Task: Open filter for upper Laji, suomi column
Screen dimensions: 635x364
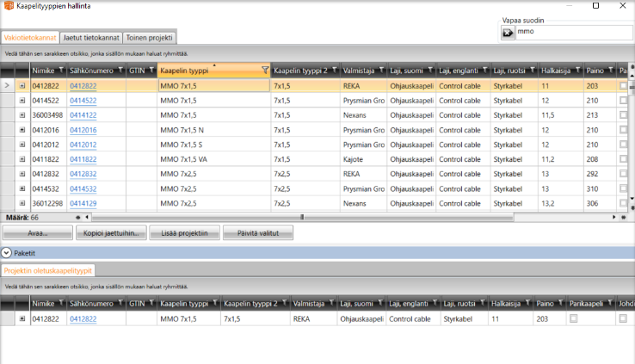Action: click(x=430, y=70)
